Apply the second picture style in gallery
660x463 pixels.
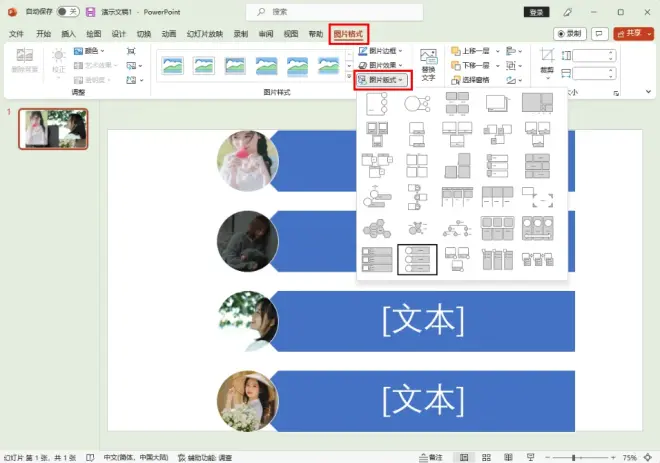pos(204,66)
